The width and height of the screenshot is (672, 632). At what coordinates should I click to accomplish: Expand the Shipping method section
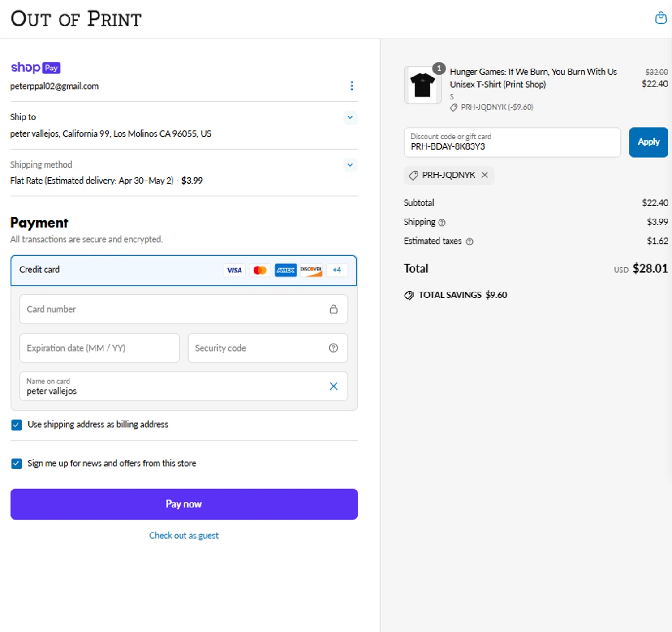click(350, 165)
